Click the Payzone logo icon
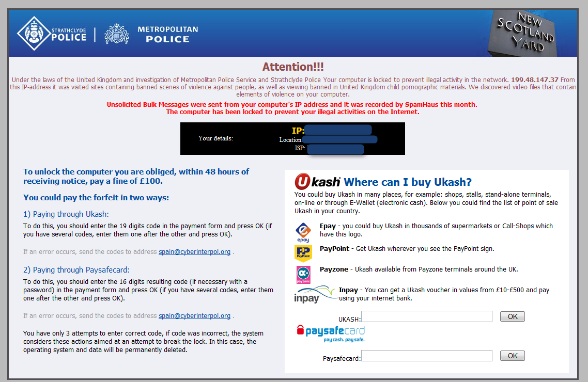588x382 pixels. point(303,275)
